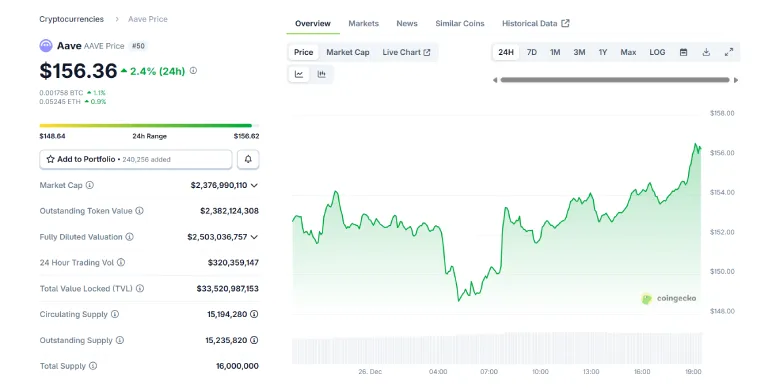Viewport: 783px width, 388px height.
Task: Open the calendar date range picker
Action: point(684,52)
